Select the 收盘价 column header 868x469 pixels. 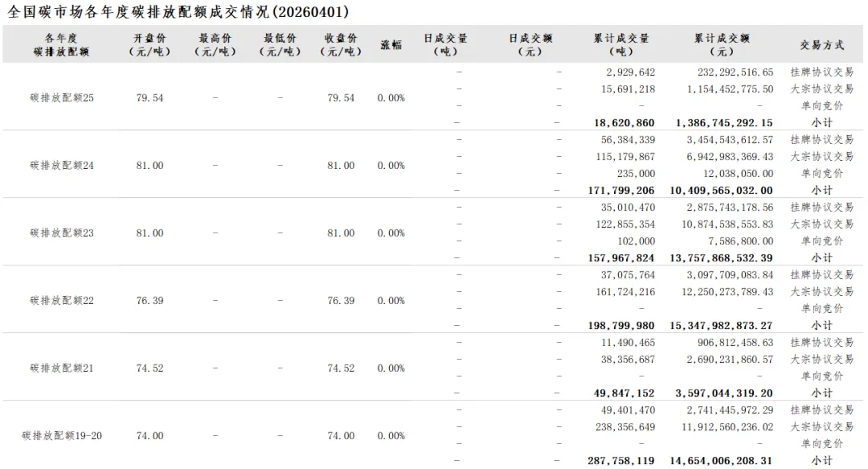coord(341,45)
